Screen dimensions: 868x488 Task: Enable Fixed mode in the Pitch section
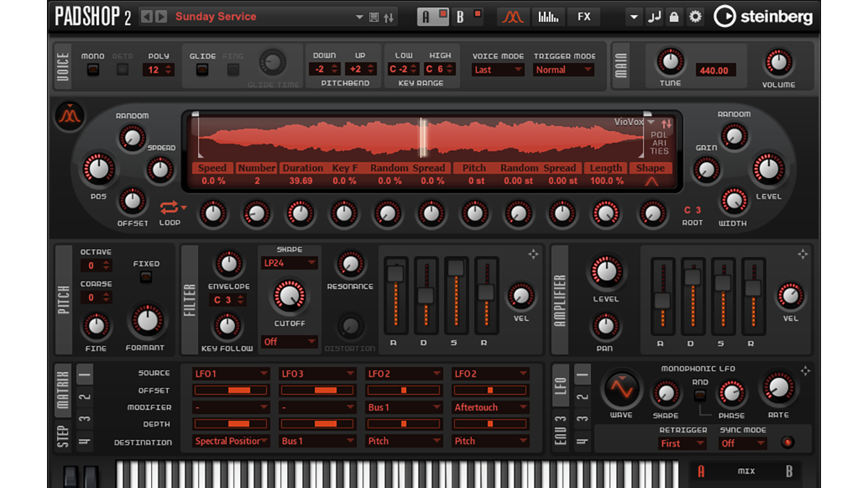pyautogui.click(x=147, y=277)
